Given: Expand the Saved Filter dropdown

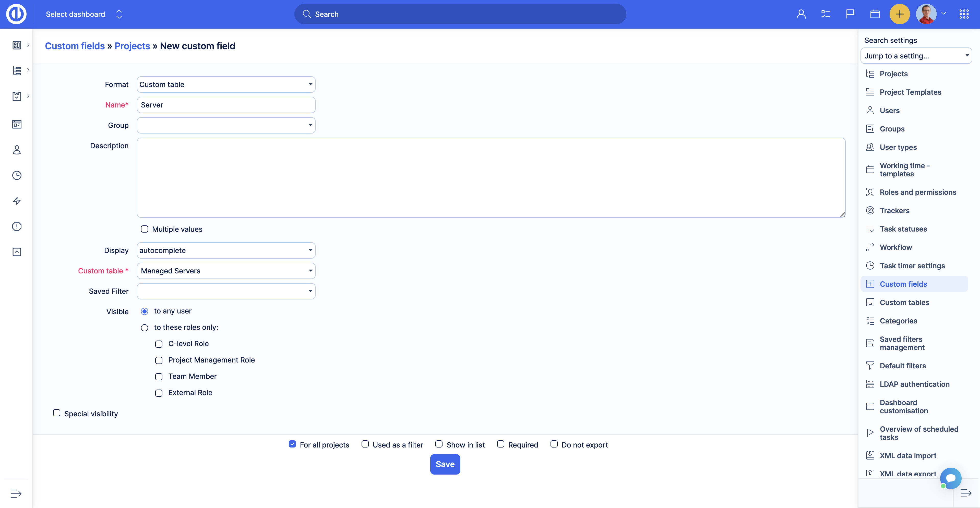Looking at the screenshot, I should 226,291.
